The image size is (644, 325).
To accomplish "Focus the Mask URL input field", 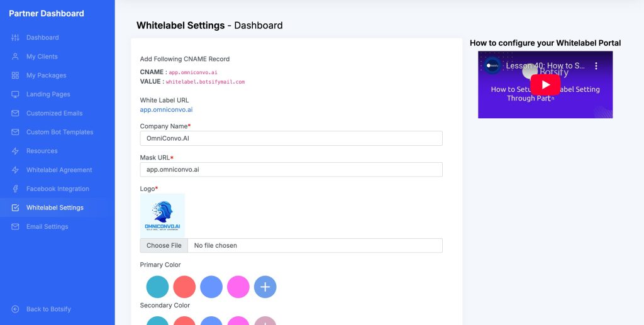I will coord(291,170).
